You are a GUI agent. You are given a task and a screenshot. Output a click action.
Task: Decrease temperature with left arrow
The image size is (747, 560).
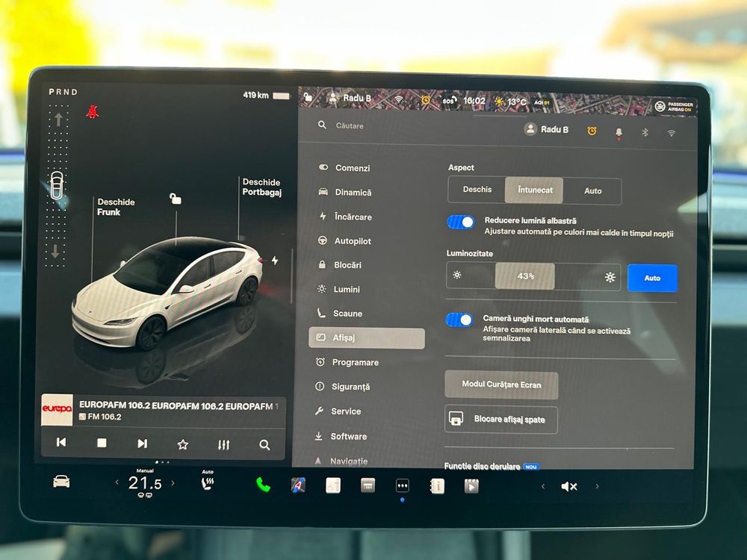click(x=117, y=482)
